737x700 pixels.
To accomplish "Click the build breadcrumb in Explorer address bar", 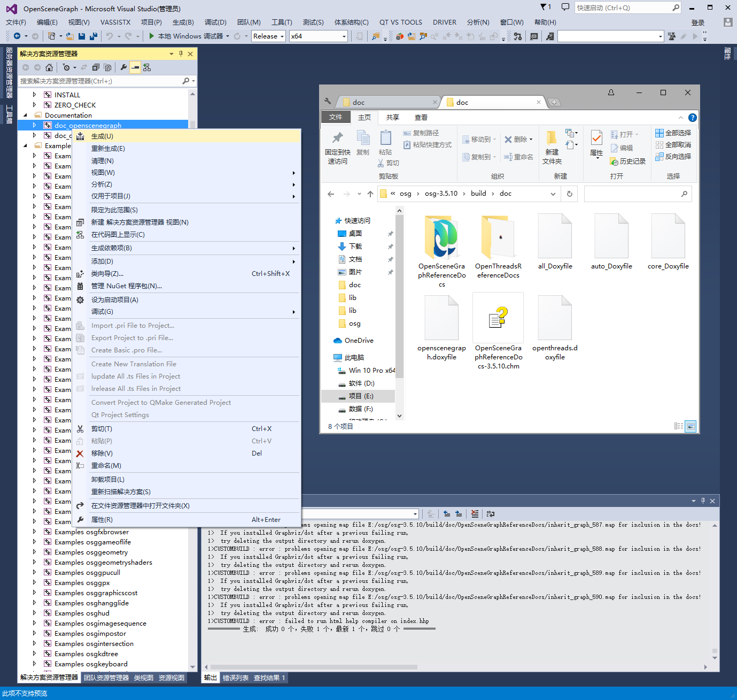I will pyautogui.click(x=478, y=194).
